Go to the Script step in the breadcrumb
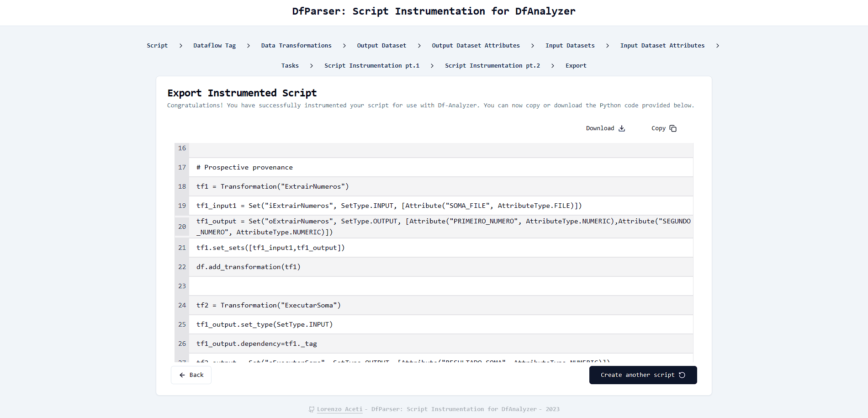This screenshot has width=868, height=418. pyautogui.click(x=157, y=45)
